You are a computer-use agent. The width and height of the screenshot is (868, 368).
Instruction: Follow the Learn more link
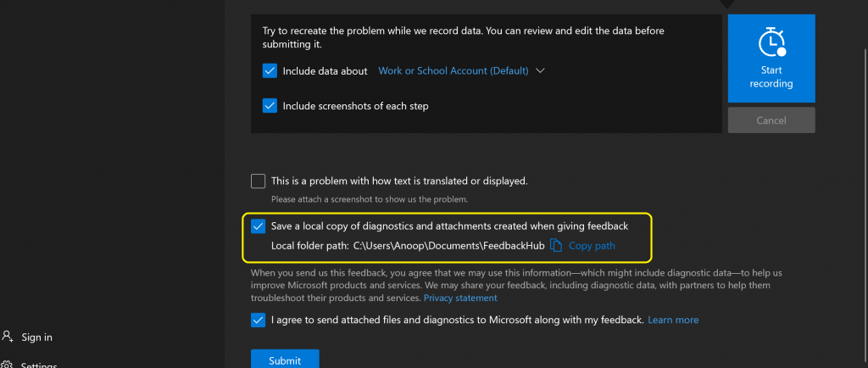[673, 320]
